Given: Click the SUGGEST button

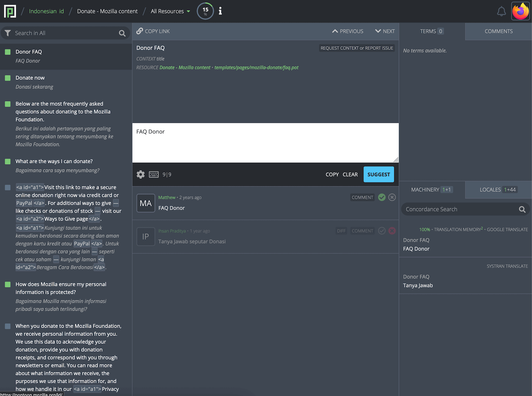Looking at the screenshot, I should click(x=379, y=174).
